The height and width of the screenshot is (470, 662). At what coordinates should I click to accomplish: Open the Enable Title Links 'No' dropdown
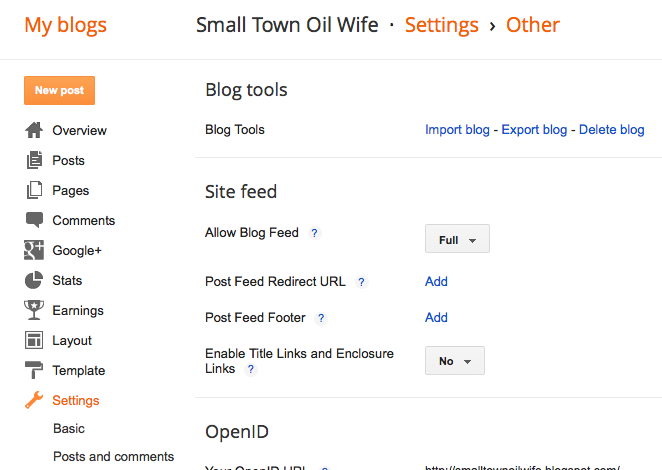coord(455,361)
